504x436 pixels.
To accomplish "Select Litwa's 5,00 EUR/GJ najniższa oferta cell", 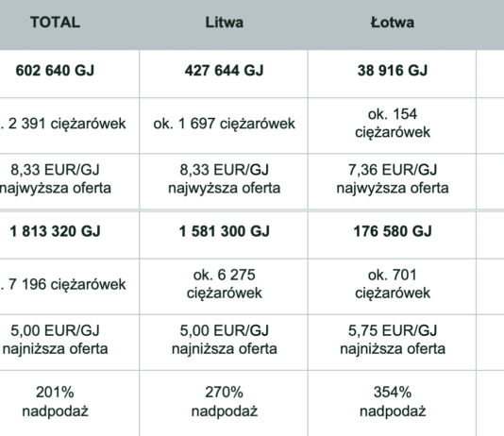I will click(224, 340).
